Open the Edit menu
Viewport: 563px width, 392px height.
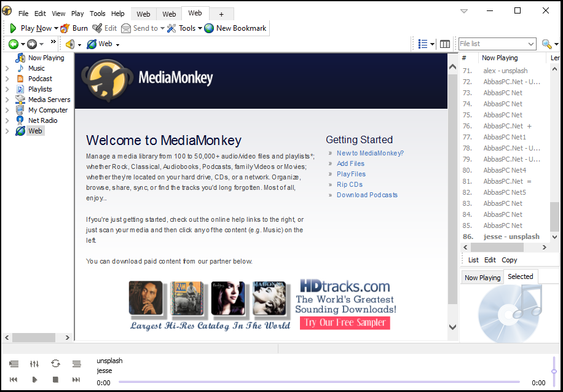[x=40, y=14]
